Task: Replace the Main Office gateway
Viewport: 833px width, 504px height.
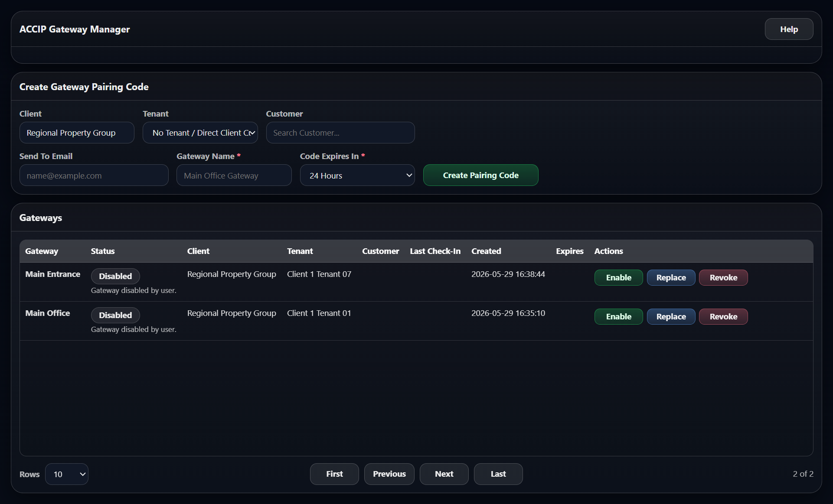Action: pyautogui.click(x=671, y=316)
